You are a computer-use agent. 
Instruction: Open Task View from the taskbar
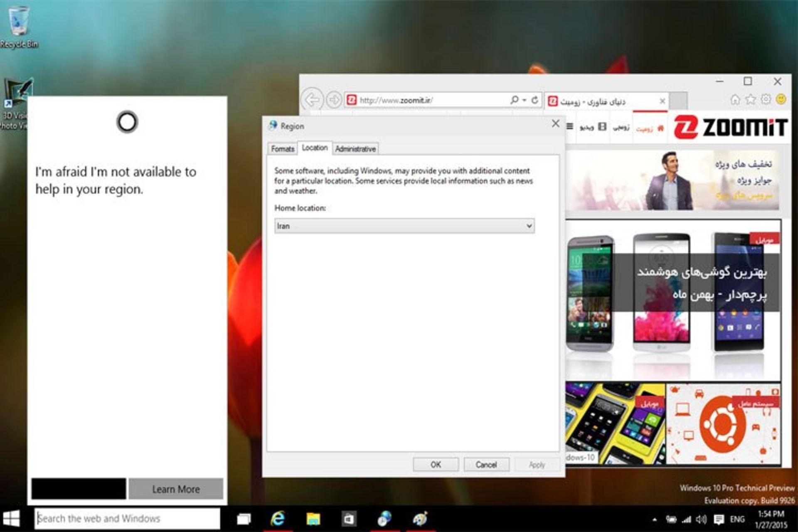[244, 519]
